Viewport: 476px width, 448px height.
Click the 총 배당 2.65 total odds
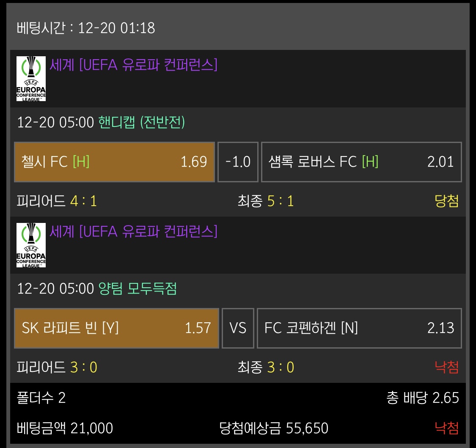[422, 398]
